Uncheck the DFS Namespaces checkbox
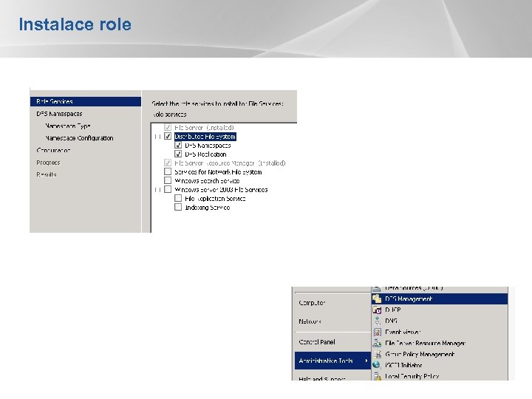The image size is (532, 399). (178, 146)
